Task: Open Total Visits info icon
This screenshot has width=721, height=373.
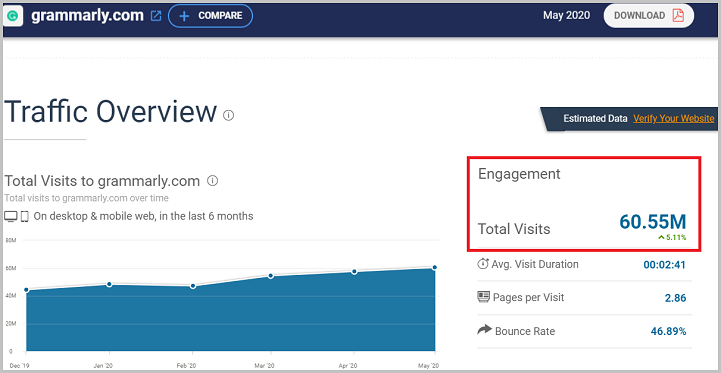Action: click(212, 181)
